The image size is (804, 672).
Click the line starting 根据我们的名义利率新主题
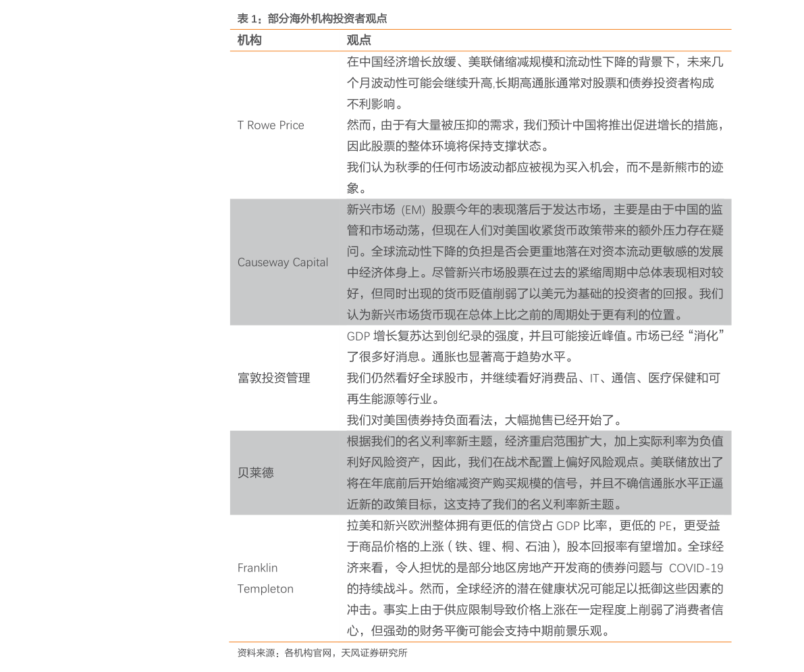click(535, 441)
